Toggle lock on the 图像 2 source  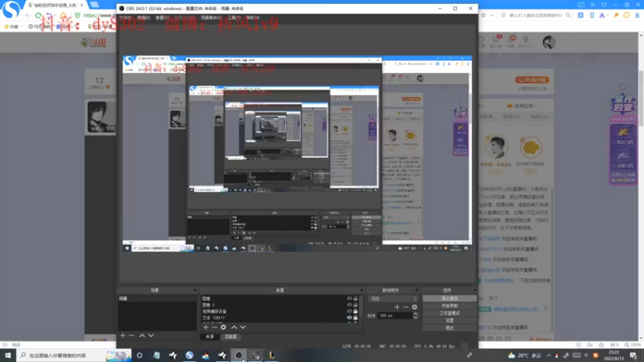click(x=356, y=305)
